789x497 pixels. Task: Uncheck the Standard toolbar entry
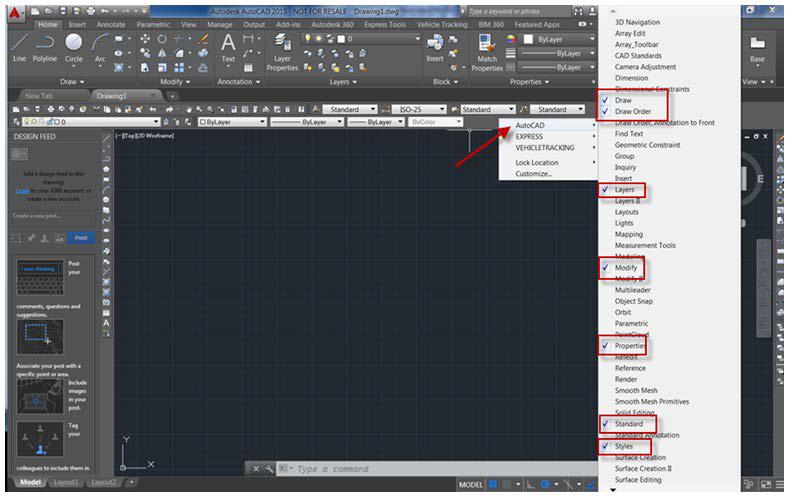coord(627,424)
